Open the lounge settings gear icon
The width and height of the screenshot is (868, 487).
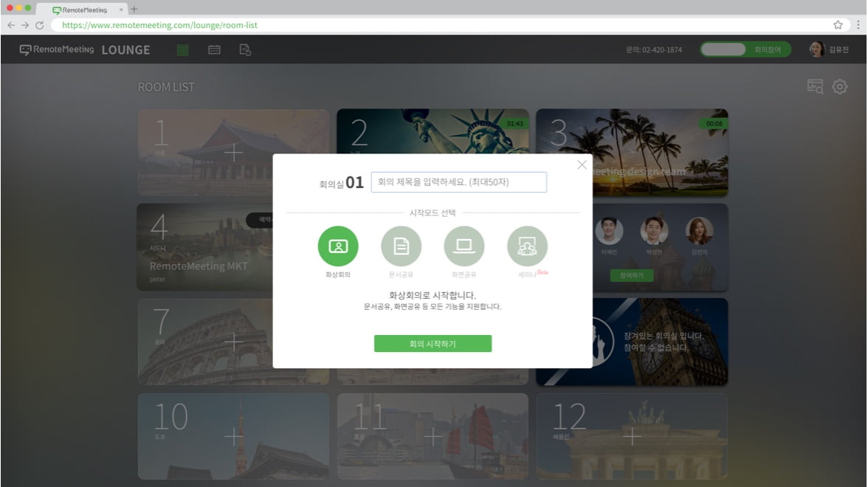click(840, 87)
